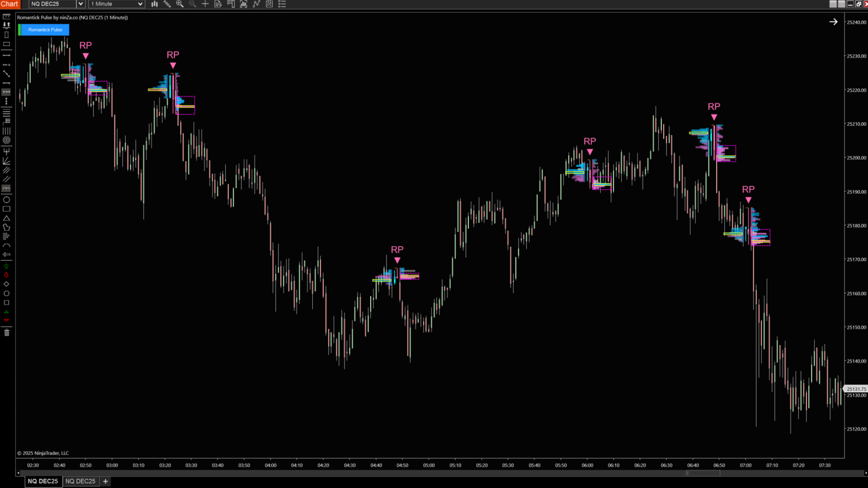Switch to the second NQ DEC25 tab
Screen dimensions: 868x488
click(80, 481)
